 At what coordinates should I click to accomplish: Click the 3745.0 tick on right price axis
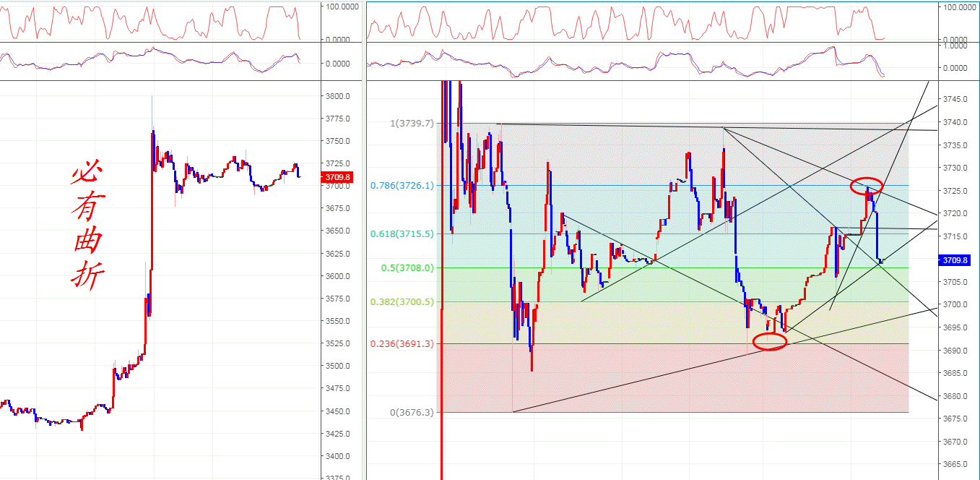pyautogui.click(x=956, y=99)
